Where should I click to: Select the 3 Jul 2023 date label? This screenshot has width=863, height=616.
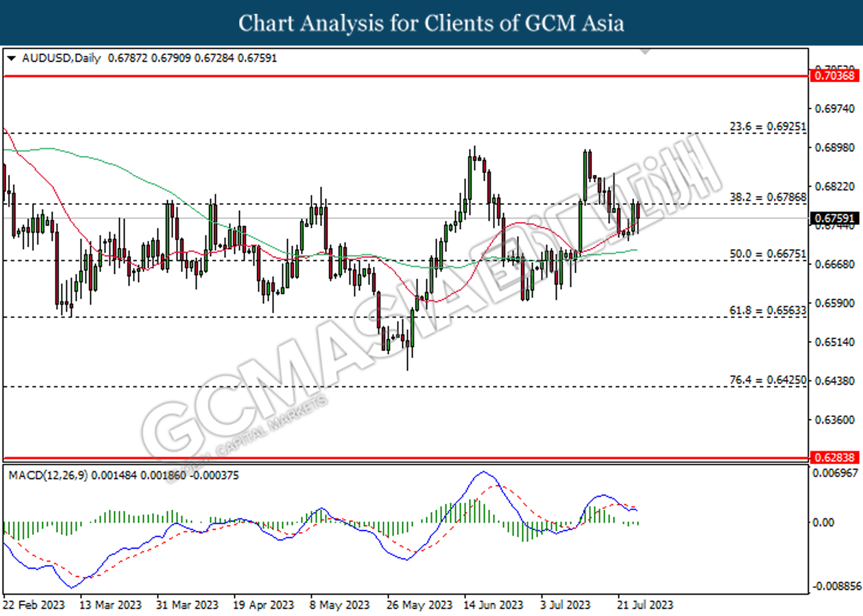[566, 604]
